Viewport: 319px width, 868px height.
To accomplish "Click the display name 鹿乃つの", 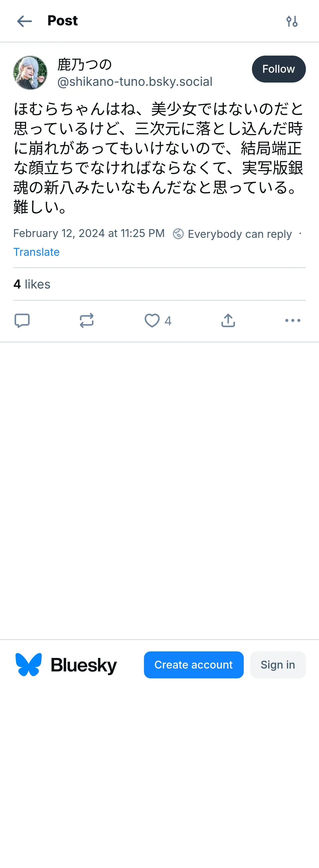I will 85,64.
